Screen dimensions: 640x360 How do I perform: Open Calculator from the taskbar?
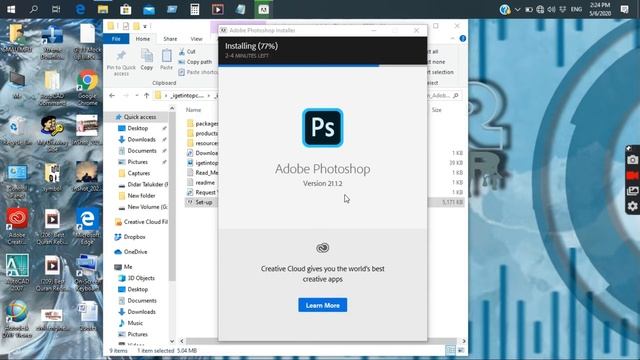[x=195, y=9]
